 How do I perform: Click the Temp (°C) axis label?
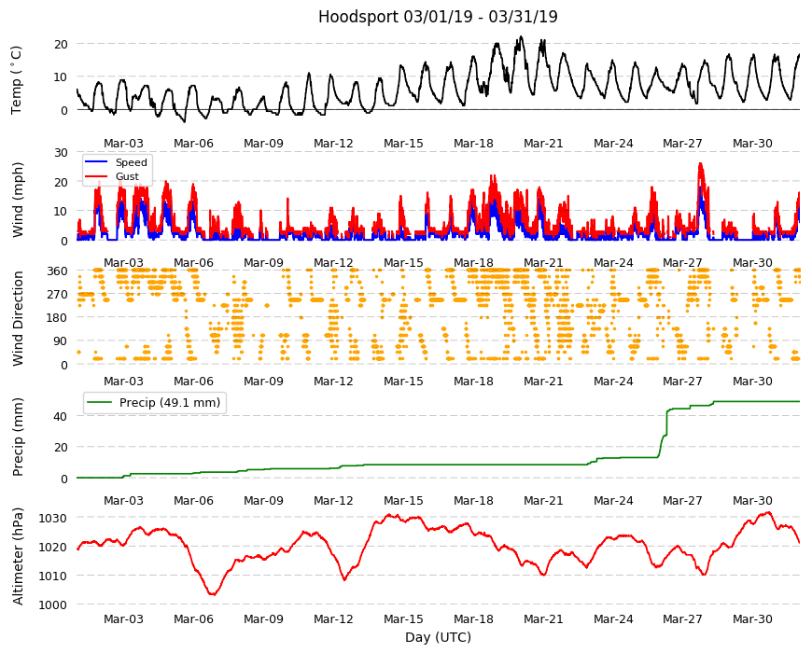pos(17,79)
